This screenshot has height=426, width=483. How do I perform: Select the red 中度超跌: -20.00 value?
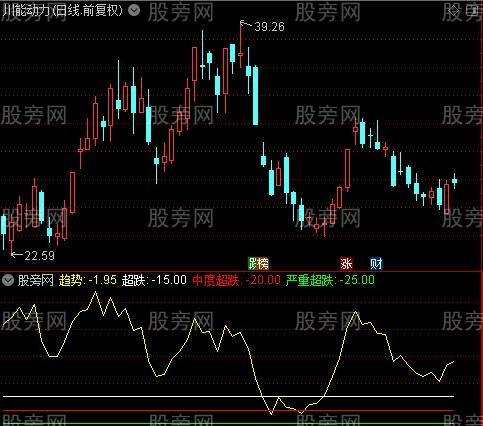[x=236, y=280]
